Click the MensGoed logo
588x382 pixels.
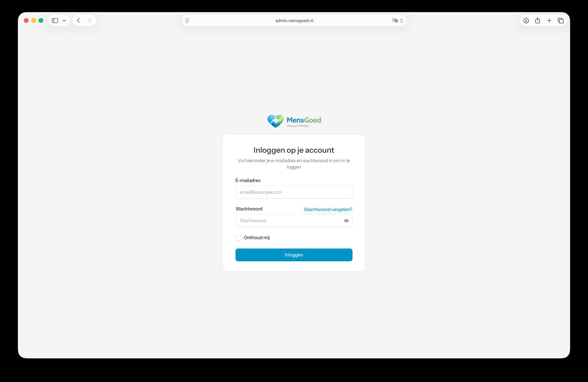click(294, 121)
